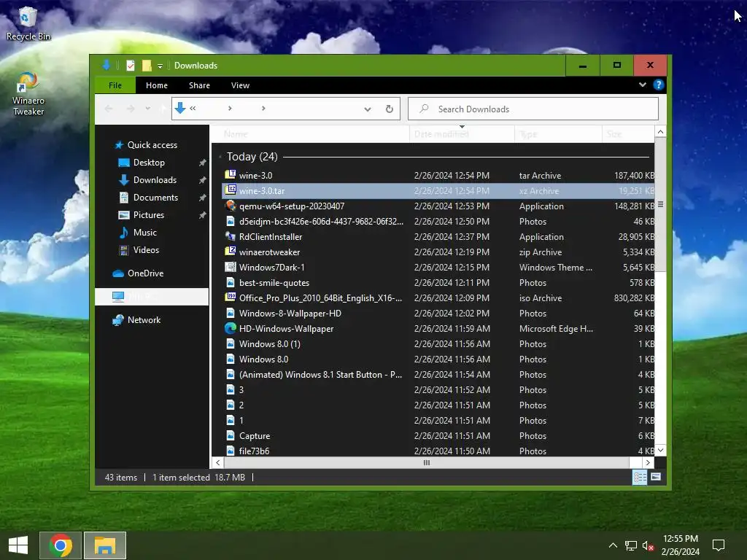Open the File ribbon tab
Screen dimensions: 747x560
(x=115, y=85)
